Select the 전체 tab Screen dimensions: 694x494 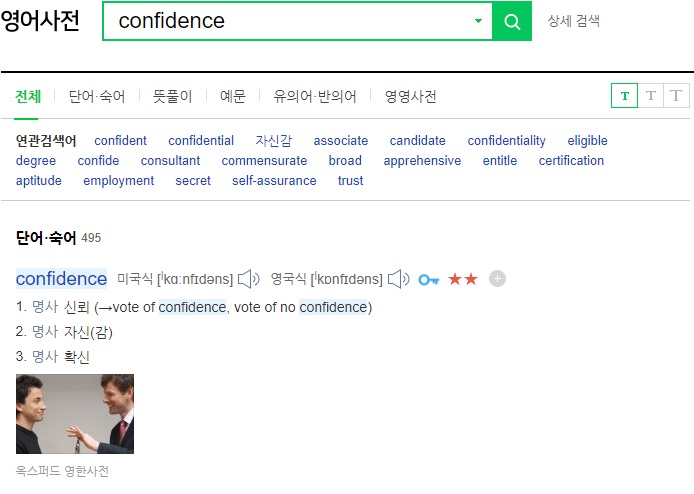28,96
